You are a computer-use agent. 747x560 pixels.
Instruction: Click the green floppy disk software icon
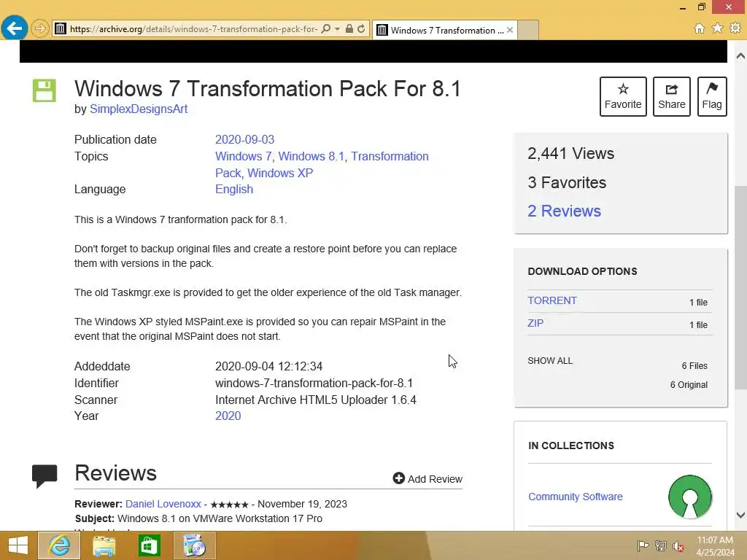(x=44, y=90)
